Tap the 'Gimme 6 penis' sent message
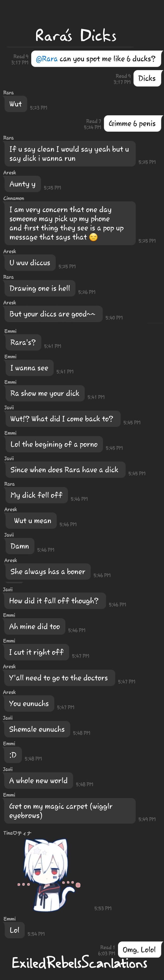Screen dimensions: 164x980 point(132,124)
